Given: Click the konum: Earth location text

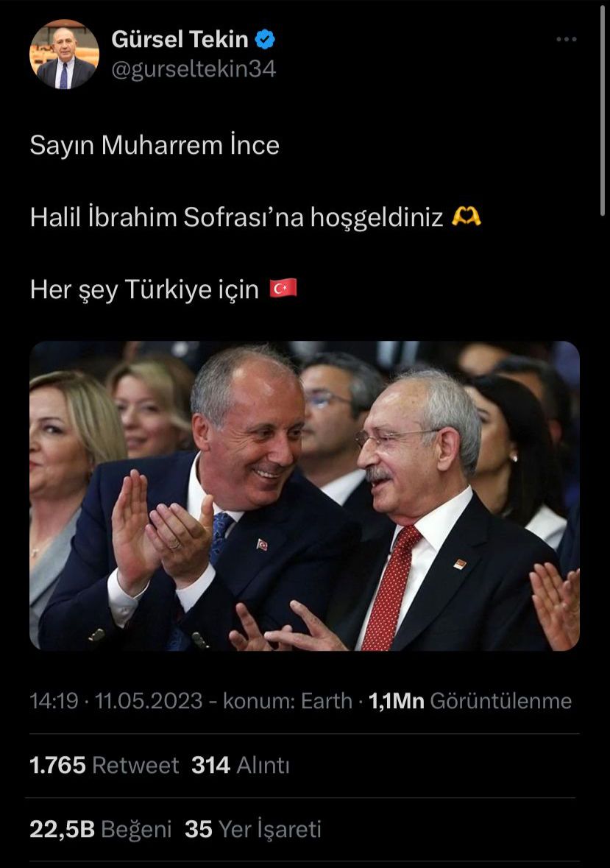Looking at the screenshot, I should pos(288,701).
